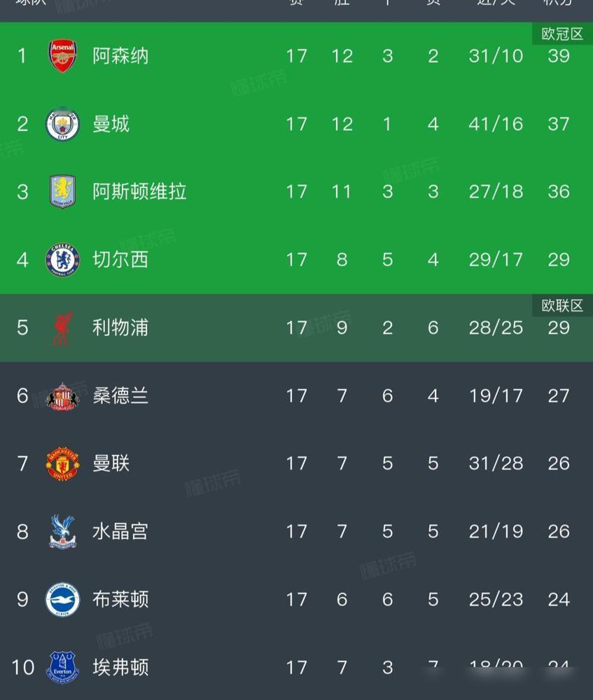
Task: Click the Crystal Palace club badge
Action: (62, 531)
